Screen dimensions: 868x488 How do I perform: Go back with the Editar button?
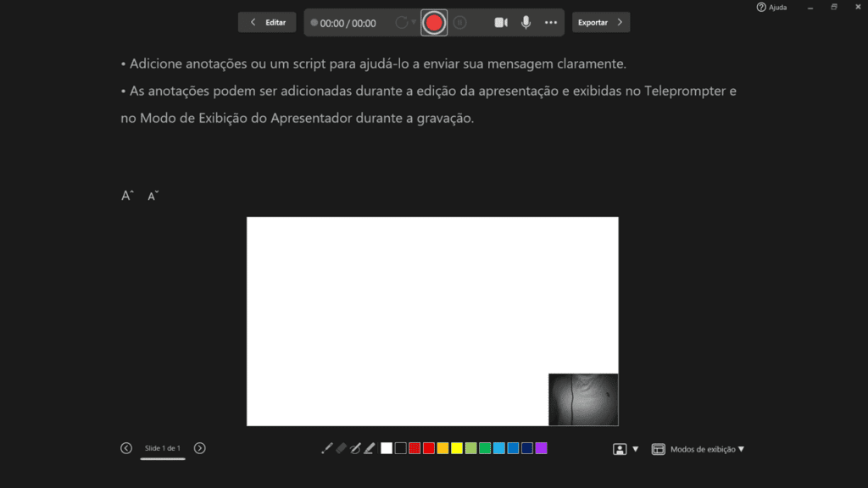(267, 23)
